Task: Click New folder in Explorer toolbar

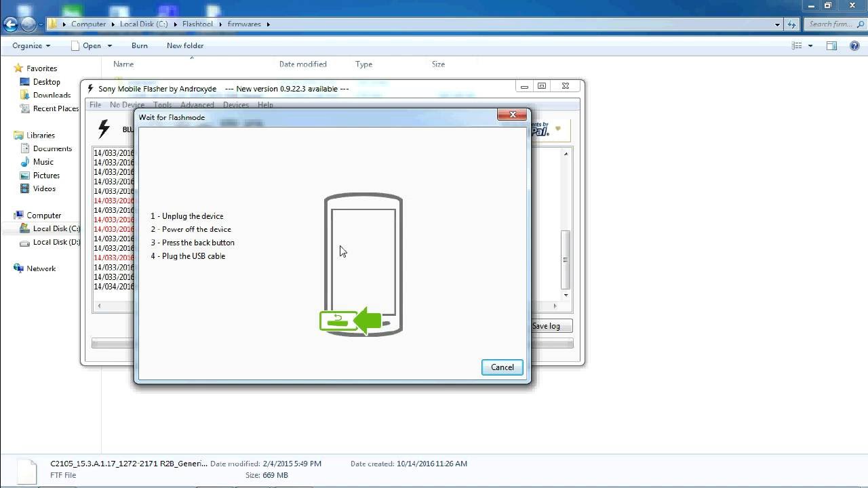Action: [x=185, y=45]
